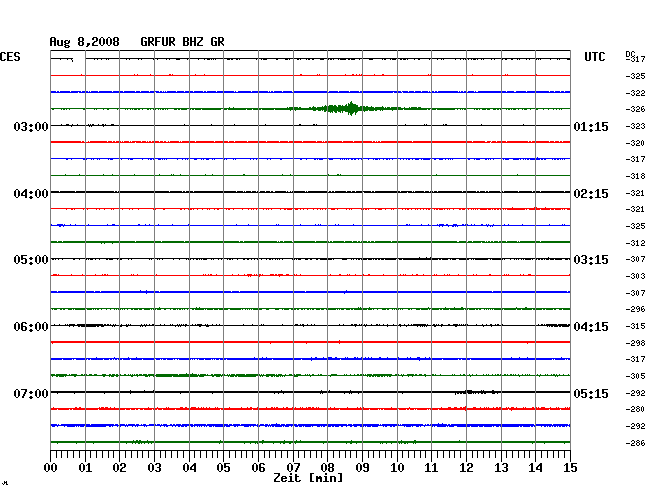Click the 15 minute tick label on Zeit axis
This screenshot has width=650, height=494.
[570, 468]
